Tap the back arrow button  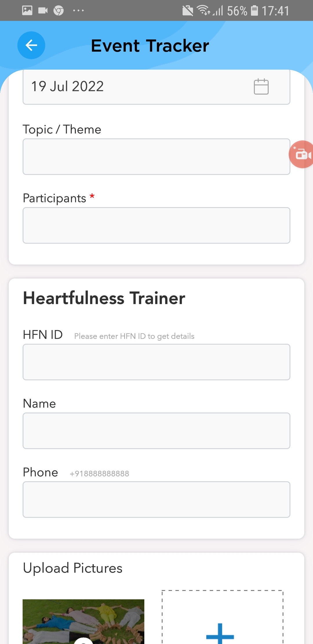(31, 45)
